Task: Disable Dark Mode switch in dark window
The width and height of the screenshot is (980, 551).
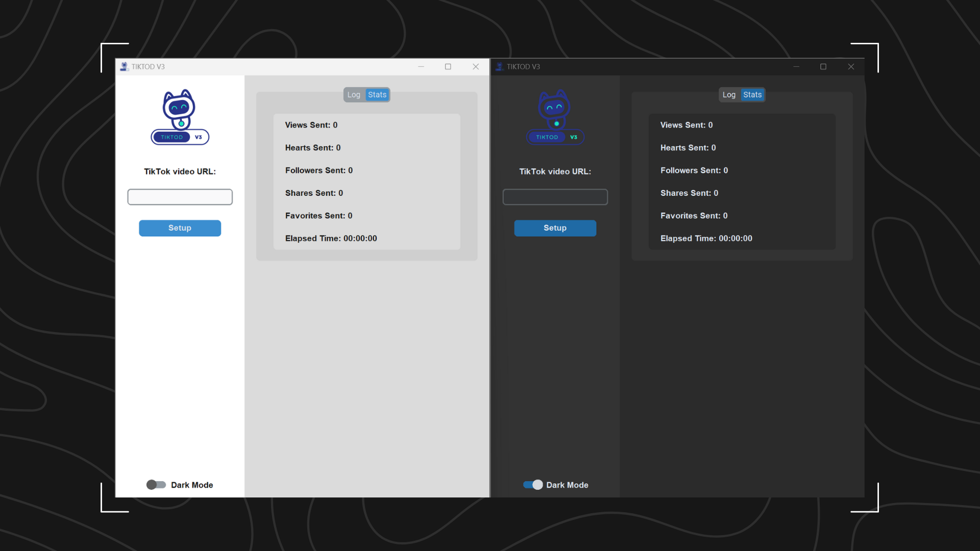Action: tap(532, 485)
